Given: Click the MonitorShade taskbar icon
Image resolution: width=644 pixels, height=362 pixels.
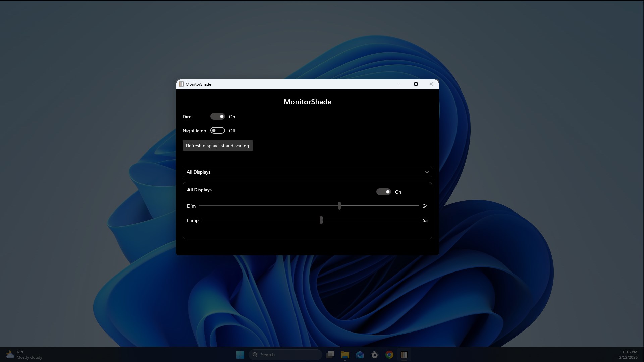Looking at the screenshot, I should (x=404, y=355).
